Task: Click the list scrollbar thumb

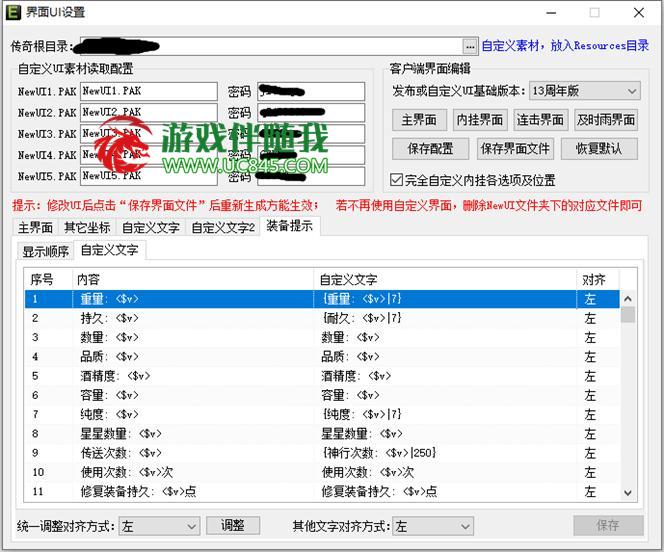Action: (x=628, y=315)
